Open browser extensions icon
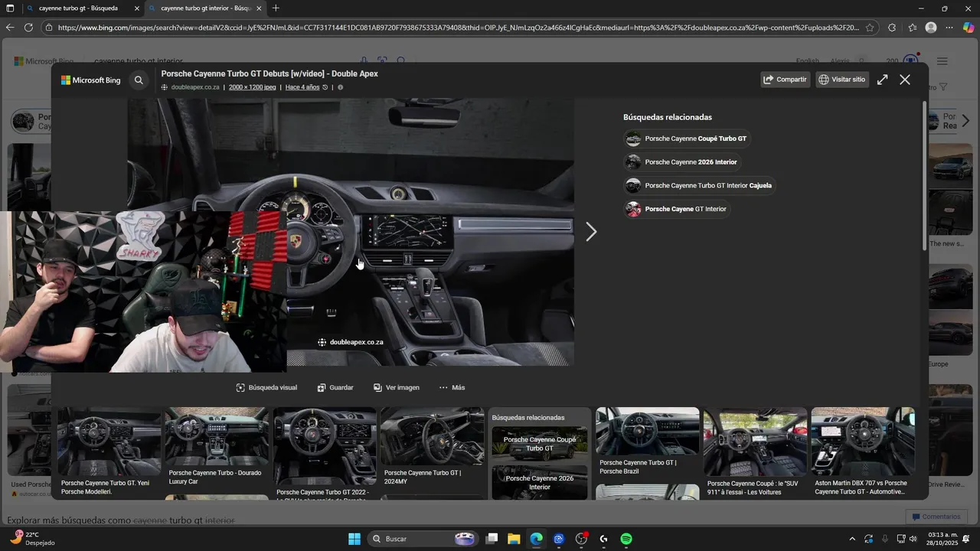 pos(892,28)
